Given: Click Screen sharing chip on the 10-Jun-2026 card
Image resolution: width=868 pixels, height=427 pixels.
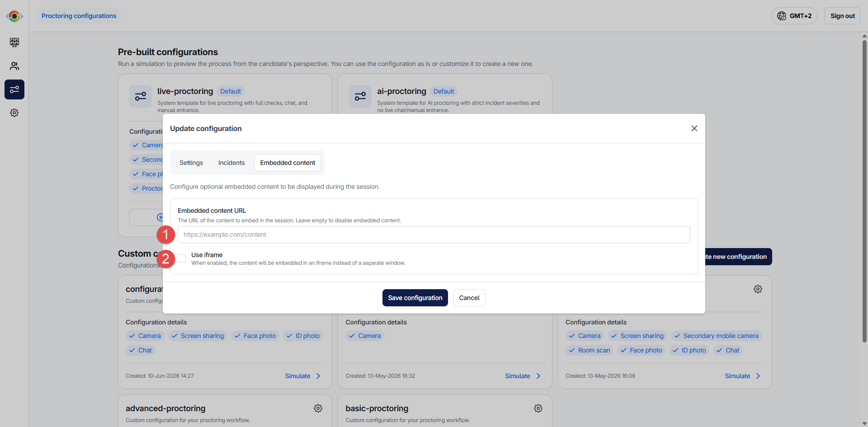Looking at the screenshot, I should [198, 336].
